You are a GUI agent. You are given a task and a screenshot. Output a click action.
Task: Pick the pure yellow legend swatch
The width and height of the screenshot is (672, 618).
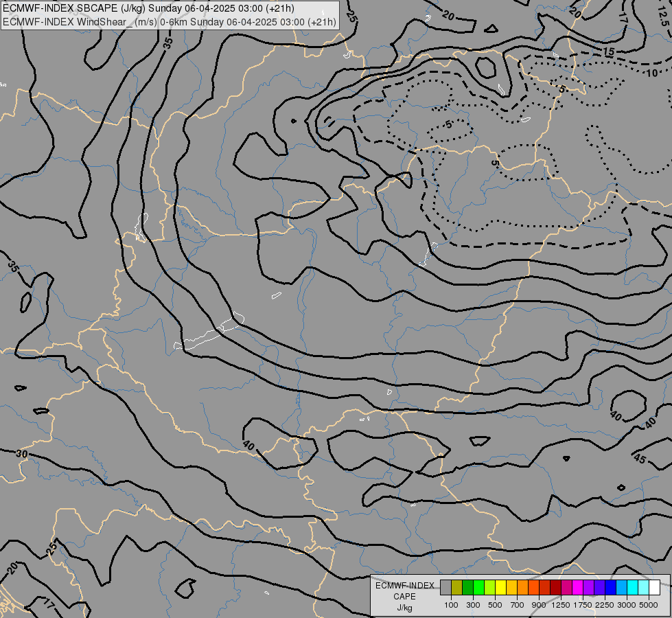[500, 587]
